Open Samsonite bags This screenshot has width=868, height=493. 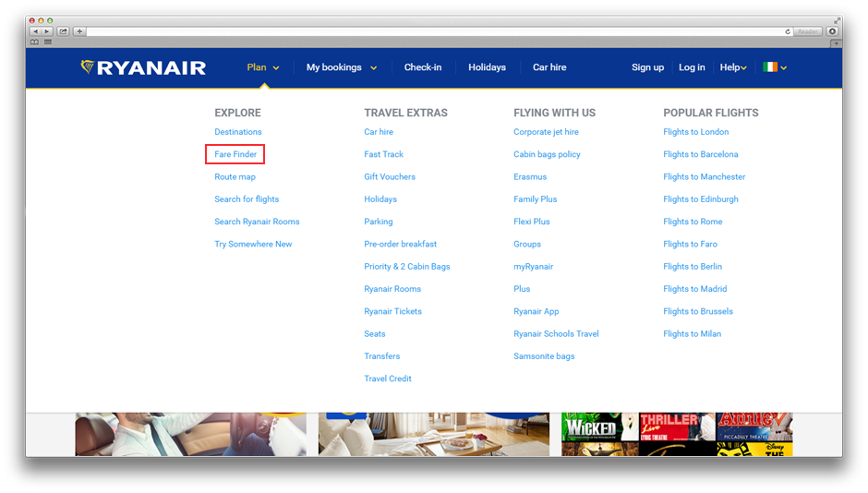tap(544, 356)
